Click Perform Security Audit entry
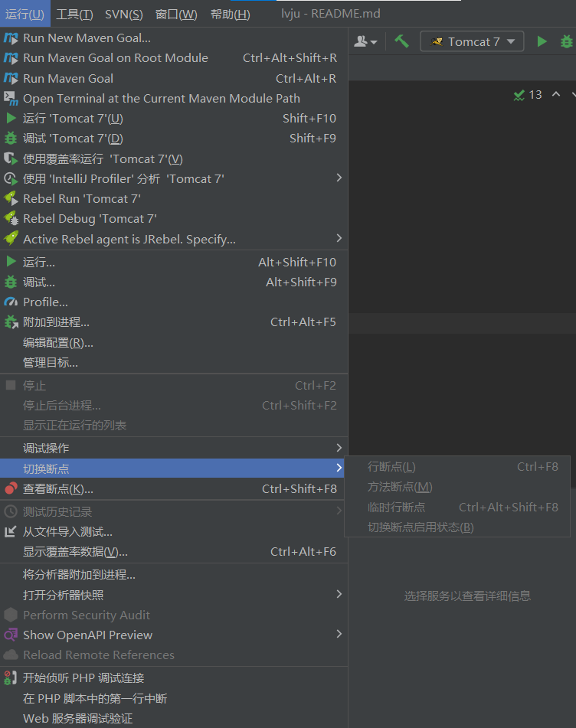Image resolution: width=576 pixels, height=728 pixels. 174,615
